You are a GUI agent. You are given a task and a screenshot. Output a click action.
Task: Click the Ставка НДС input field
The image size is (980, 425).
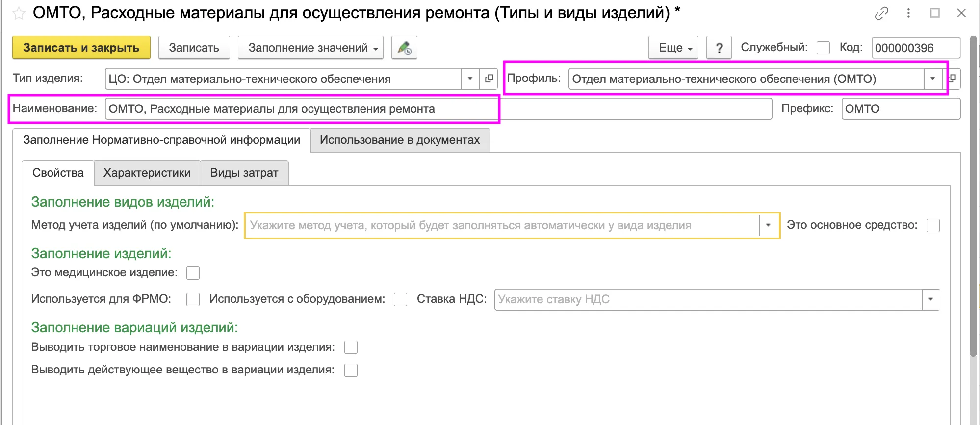click(x=708, y=299)
